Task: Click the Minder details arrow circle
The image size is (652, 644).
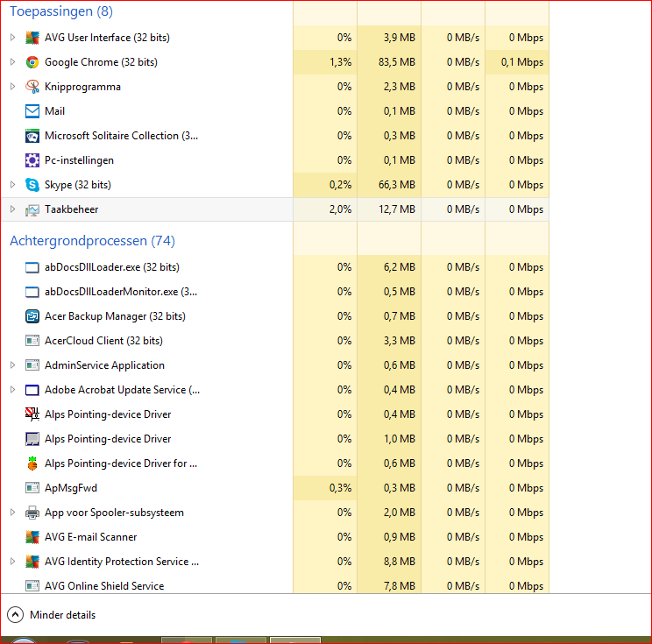Action: [x=16, y=615]
